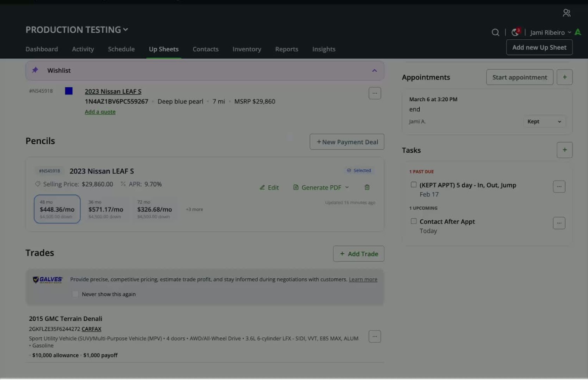The width and height of the screenshot is (588, 380).
Task: Enable Never show this again checkbox
Action: click(75, 294)
